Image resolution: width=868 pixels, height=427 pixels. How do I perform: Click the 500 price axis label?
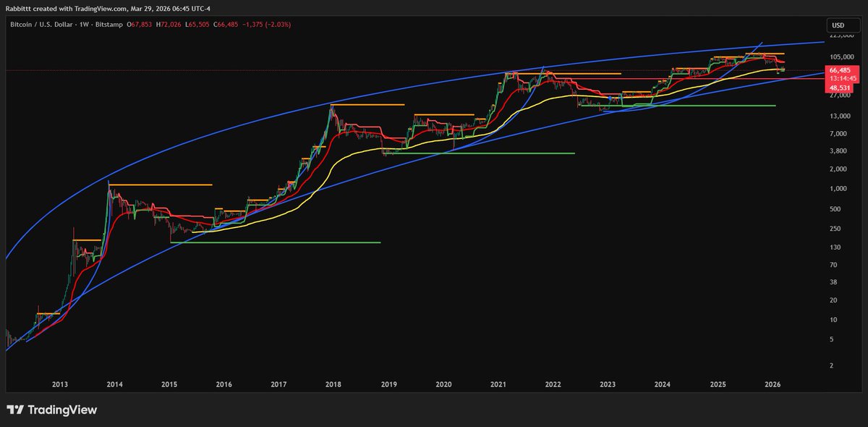click(x=834, y=209)
